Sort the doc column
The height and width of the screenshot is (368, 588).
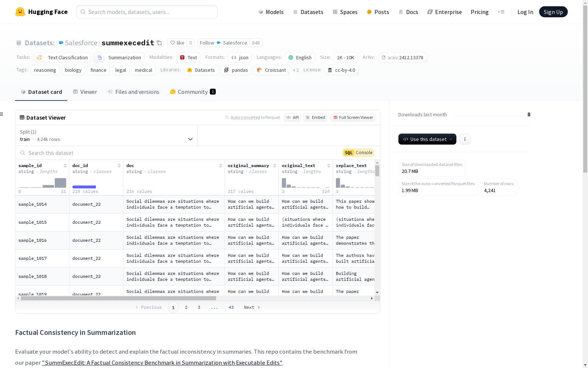[x=220, y=166]
